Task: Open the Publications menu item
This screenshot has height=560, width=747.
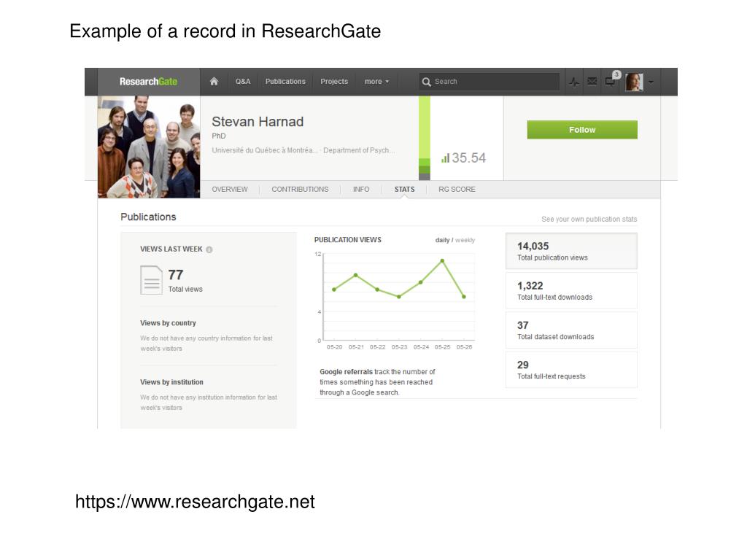Action: 285,82
